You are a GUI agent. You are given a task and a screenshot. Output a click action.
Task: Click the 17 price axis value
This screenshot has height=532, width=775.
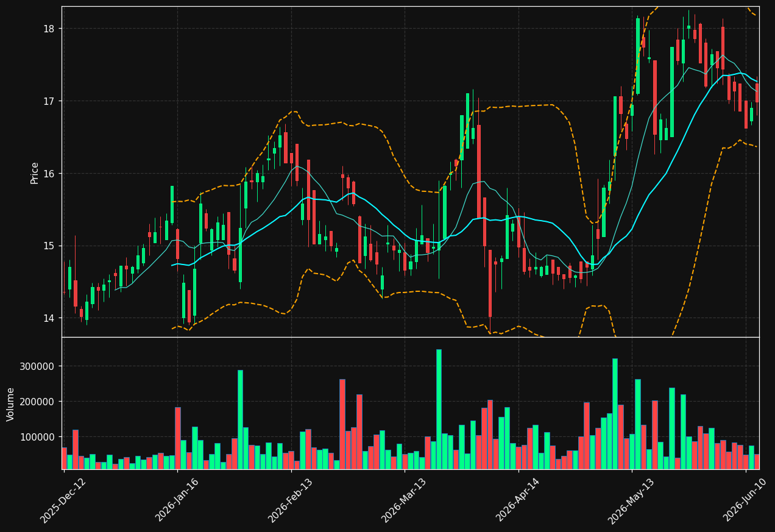49,101
